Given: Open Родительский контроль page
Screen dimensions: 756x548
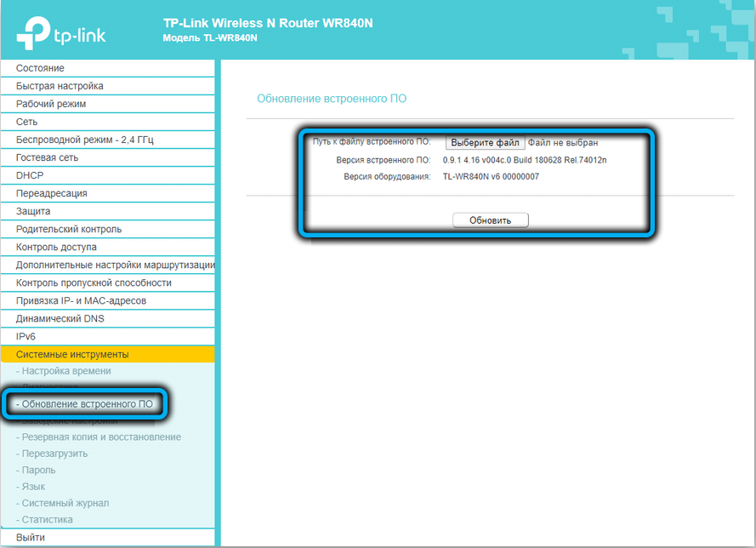Looking at the screenshot, I should (68, 229).
